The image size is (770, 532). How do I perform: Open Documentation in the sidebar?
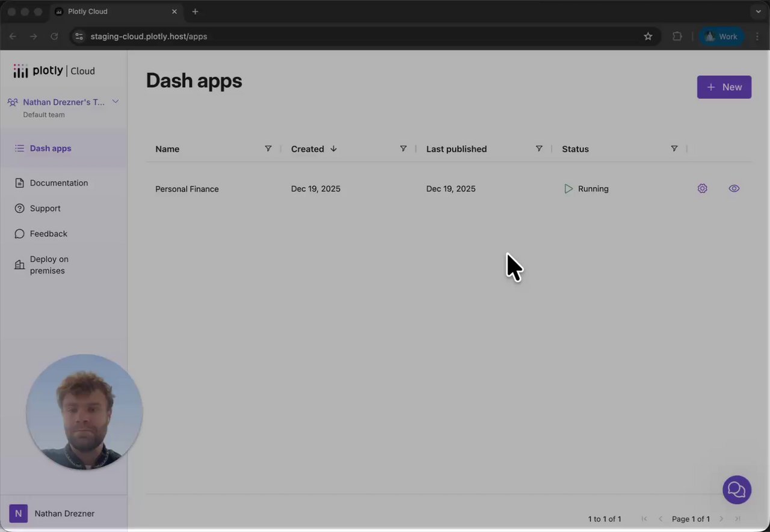(x=59, y=183)
